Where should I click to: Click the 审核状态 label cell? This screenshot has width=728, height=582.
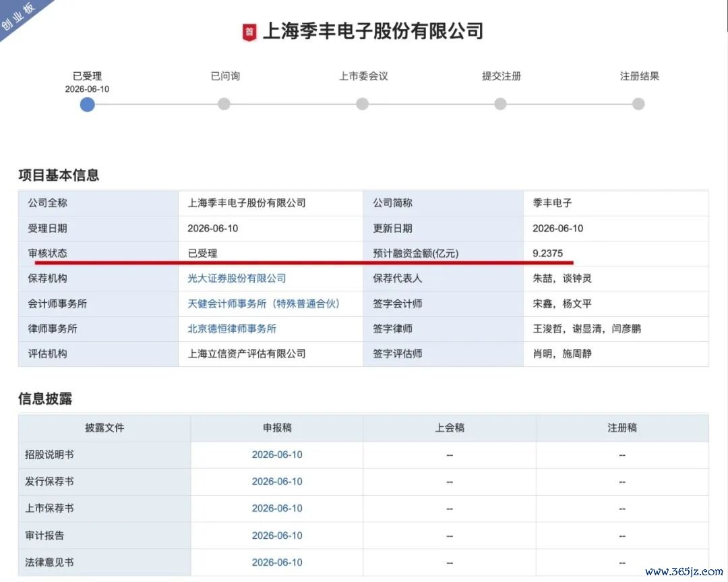click(x=98, y=254)
